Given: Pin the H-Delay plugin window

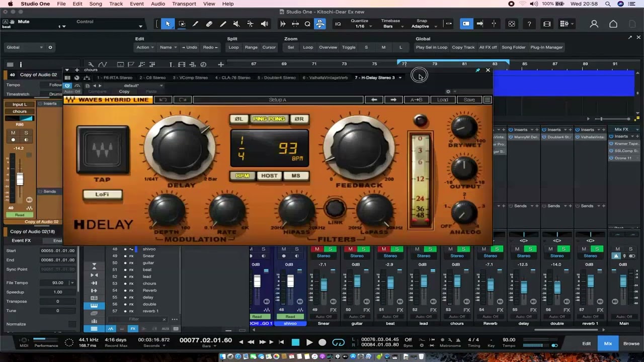Looking at the screenshot, I should [x=477, y=70].
